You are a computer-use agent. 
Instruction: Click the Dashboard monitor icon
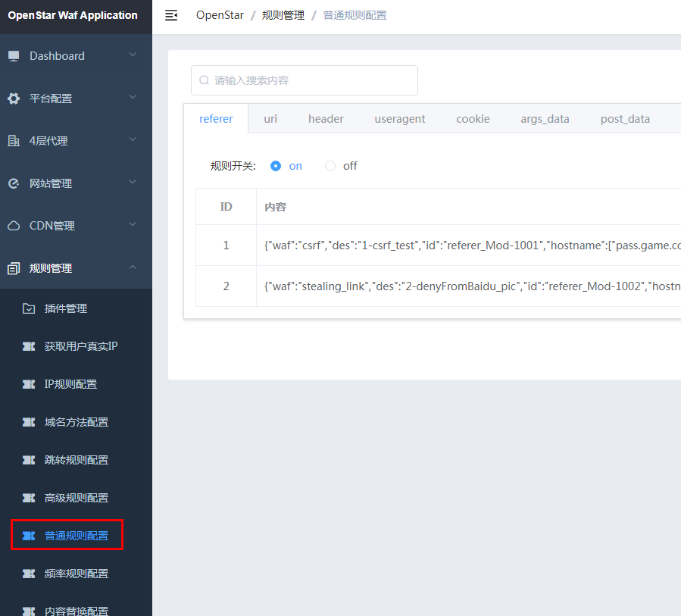coord(14,56)
